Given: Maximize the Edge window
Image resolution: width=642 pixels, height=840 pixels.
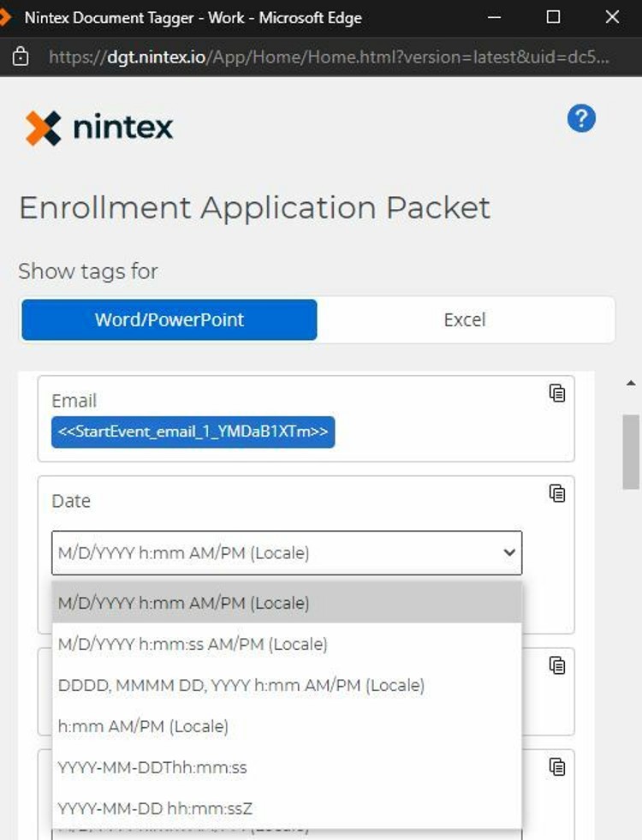Looking at the screenshot, I should (x=553, y=17).
